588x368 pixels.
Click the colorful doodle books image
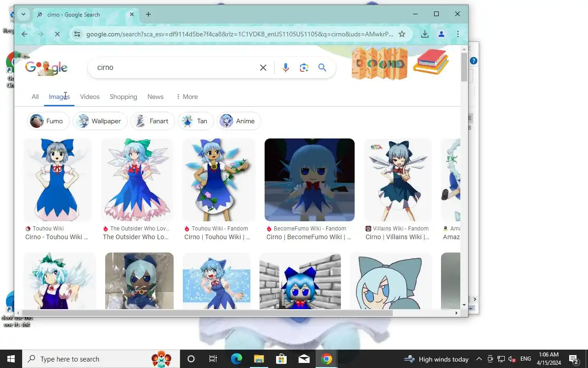pos(431,62)
